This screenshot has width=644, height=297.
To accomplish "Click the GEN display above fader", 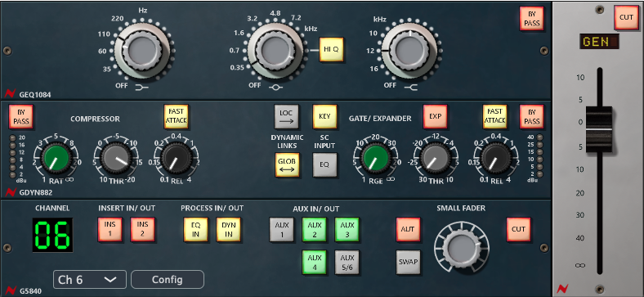I will [x=599, y=42].
